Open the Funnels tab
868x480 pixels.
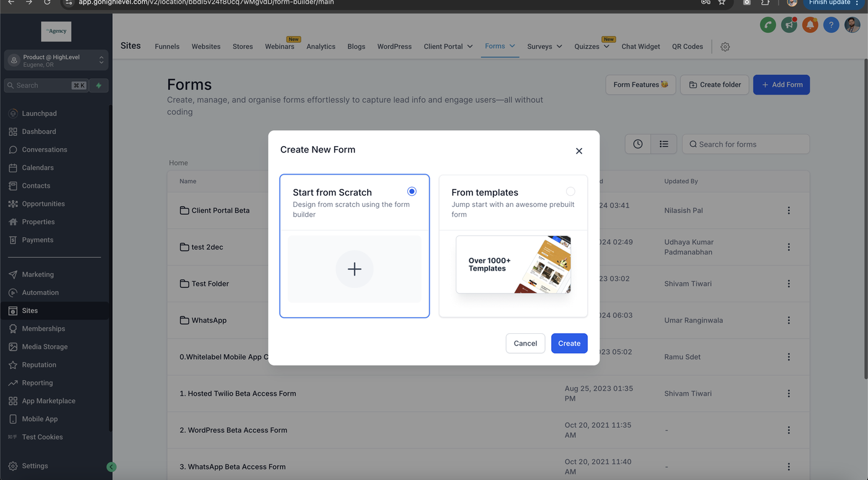(167, 46)
